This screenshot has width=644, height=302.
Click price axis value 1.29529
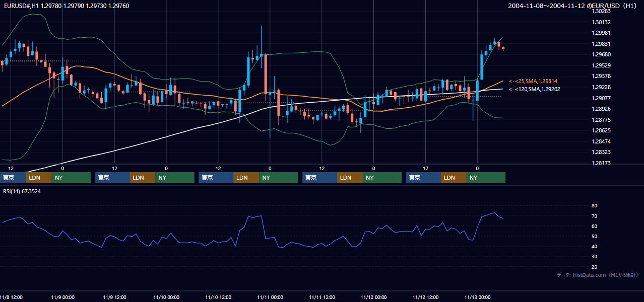click(601, 65)
